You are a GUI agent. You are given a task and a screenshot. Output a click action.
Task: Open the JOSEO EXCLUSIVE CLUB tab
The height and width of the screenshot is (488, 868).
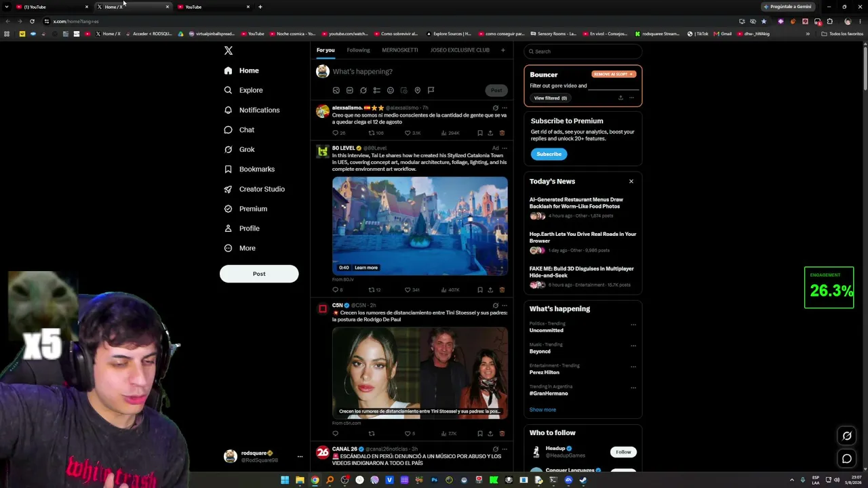click(460, 50)
